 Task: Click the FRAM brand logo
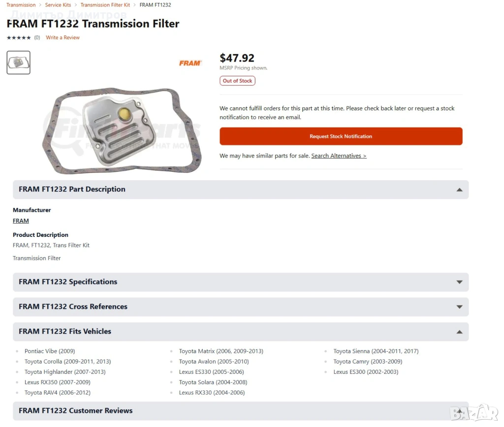(x=190, y=63)
